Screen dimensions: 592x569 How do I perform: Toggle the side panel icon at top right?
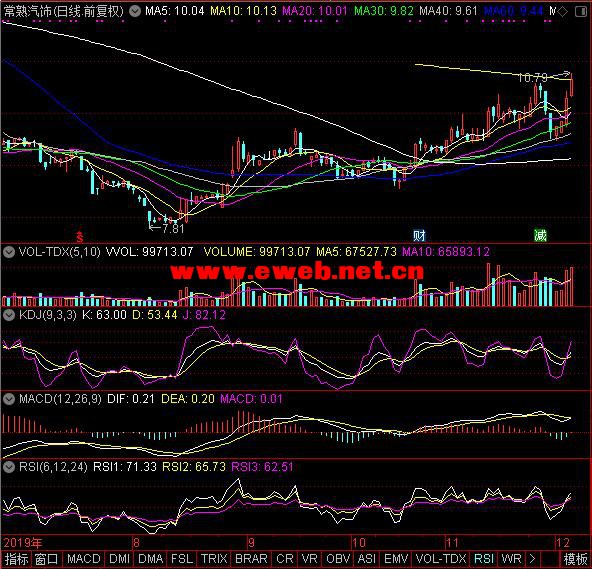point(581,12)
